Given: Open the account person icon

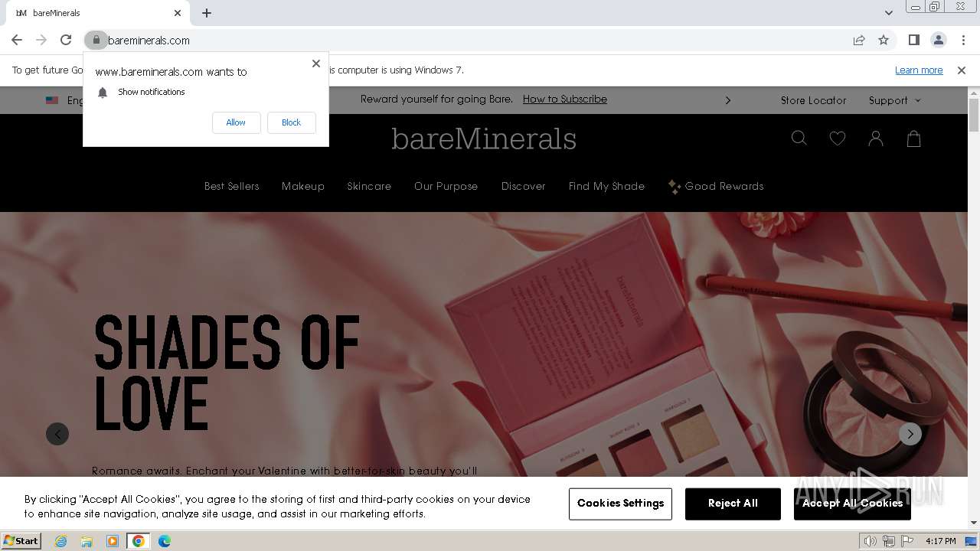Looking at the screenshot, I should 876,139.
